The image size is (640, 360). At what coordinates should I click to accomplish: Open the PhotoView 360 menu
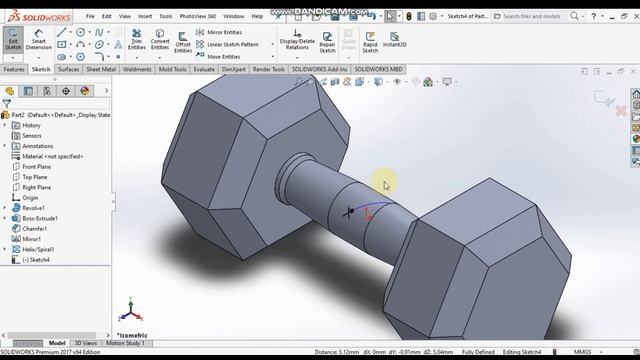(x=198, y=16)
